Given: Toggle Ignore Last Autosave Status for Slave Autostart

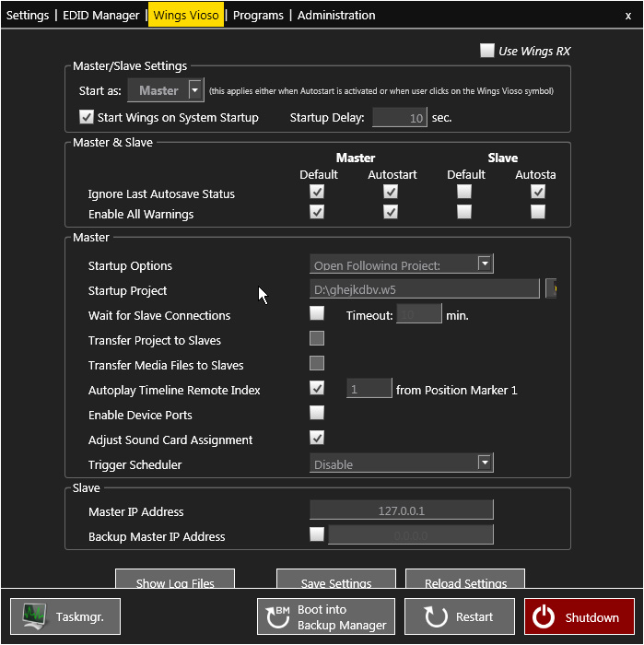Looking at the screenshot, I should pyautogui.click(x=538, y=192).
